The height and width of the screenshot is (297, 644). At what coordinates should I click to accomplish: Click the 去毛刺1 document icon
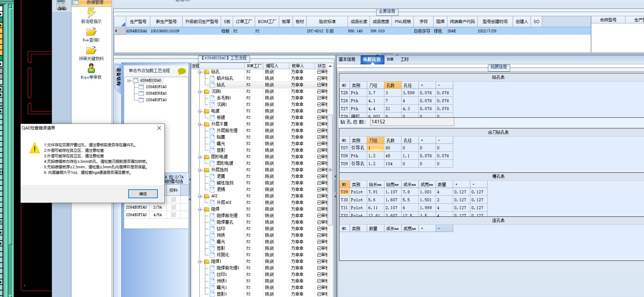coord(212,98)
